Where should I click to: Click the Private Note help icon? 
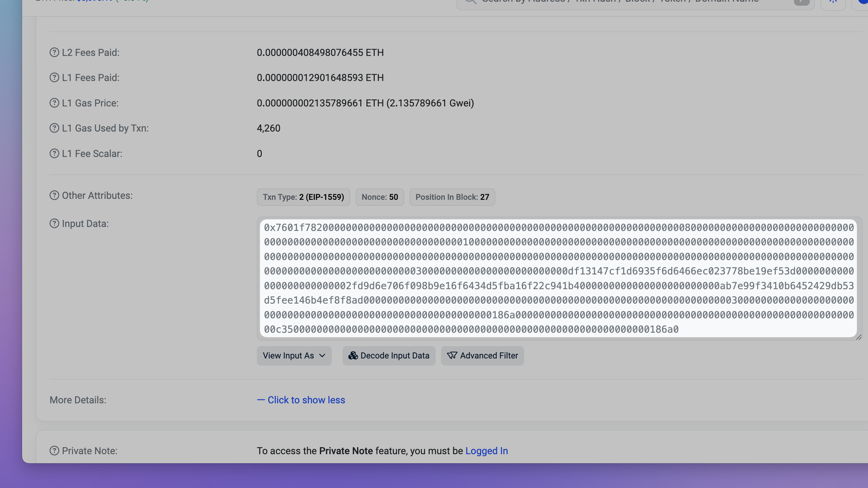point(54,451)
